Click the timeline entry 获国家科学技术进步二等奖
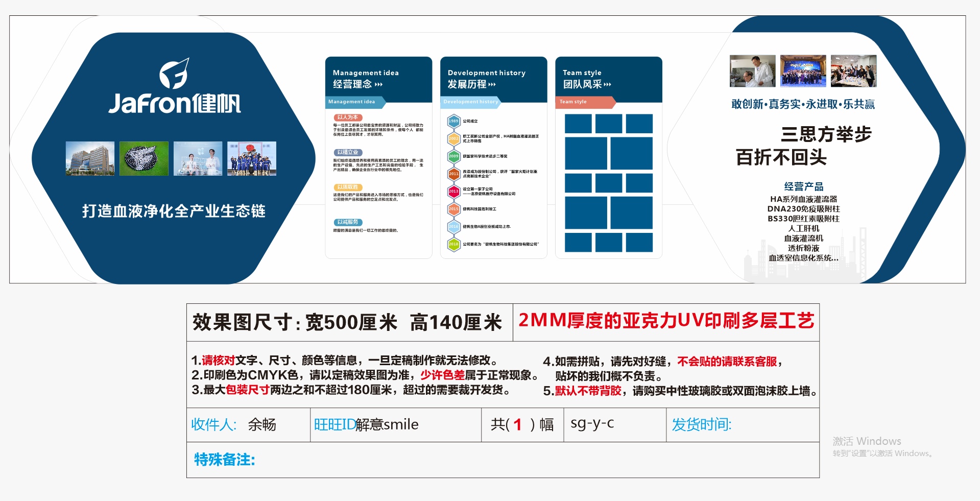 (x=485, y=156)
